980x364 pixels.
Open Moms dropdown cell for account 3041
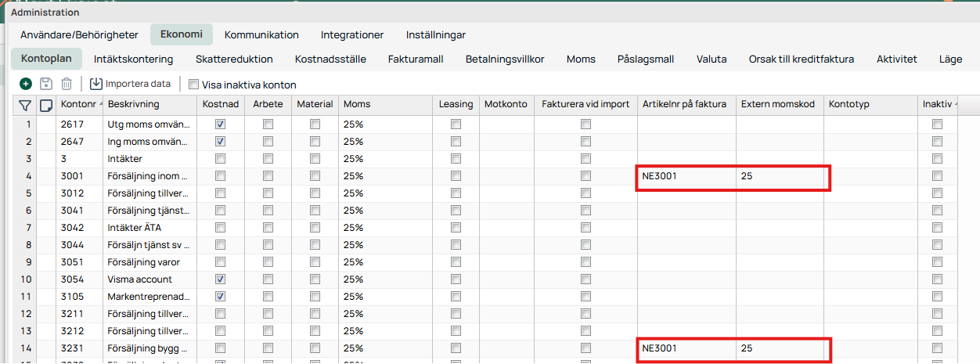[x=386, y=211]
